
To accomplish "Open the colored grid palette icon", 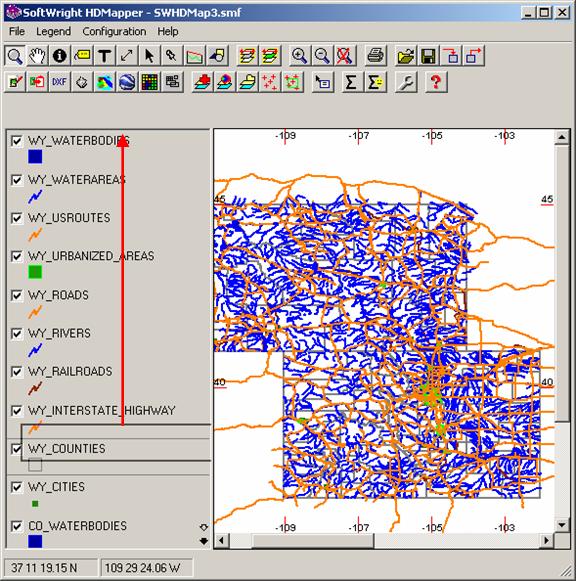I will pyautogui.click(x=149, y=82).
